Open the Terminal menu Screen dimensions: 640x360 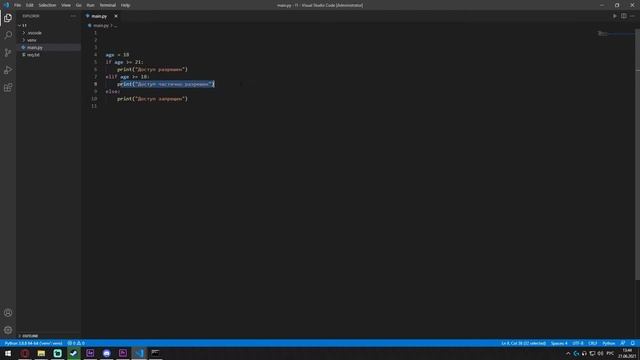click(108, 5)
